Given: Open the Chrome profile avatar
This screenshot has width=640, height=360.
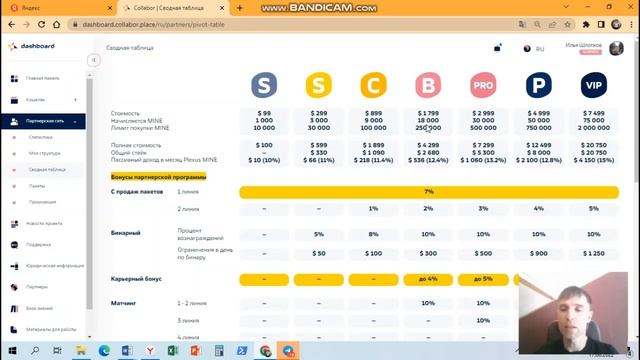Looking at the screenshot, I should [616, 24].
